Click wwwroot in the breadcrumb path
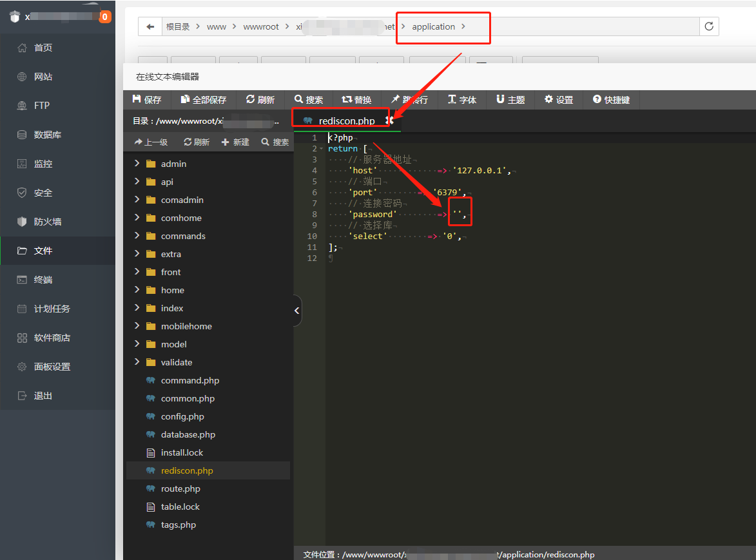This screenshot has height=560, width=756. pos(261,27)
